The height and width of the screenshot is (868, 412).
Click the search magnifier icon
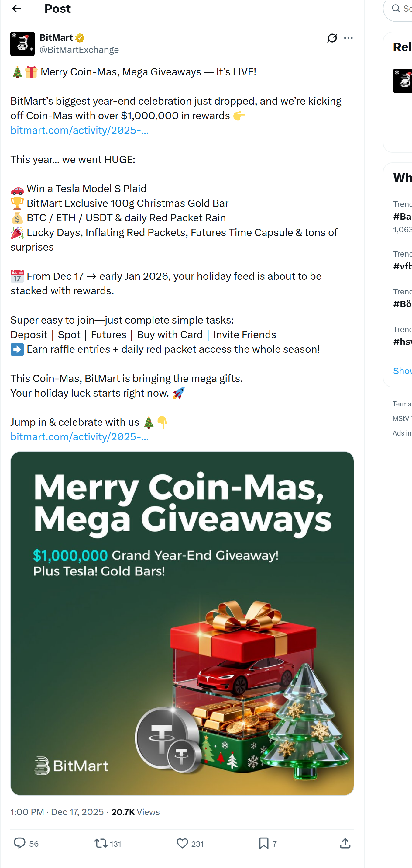tap(396, 9)
